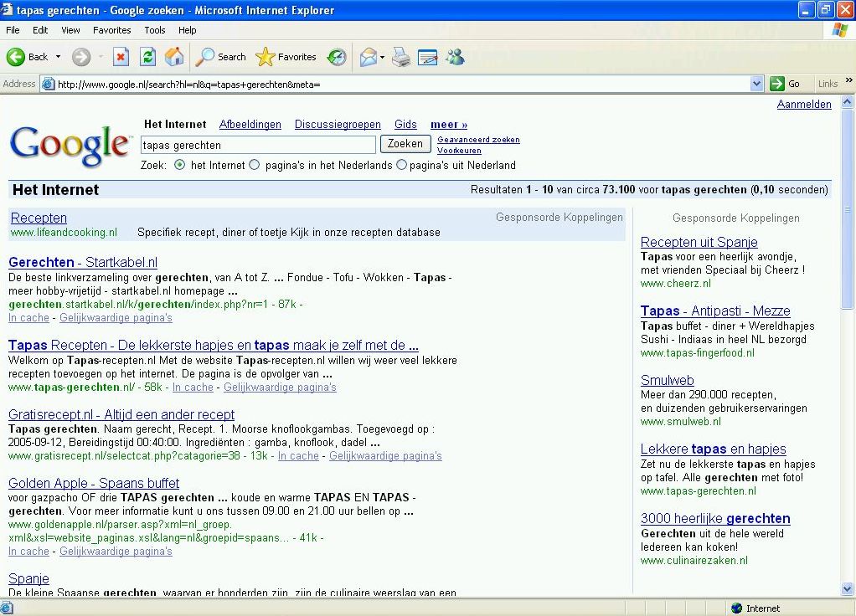Open the sponsored Recepten link
Image resolution: width=856 pixels, height=616 pixels.
[x=39, y=218]
